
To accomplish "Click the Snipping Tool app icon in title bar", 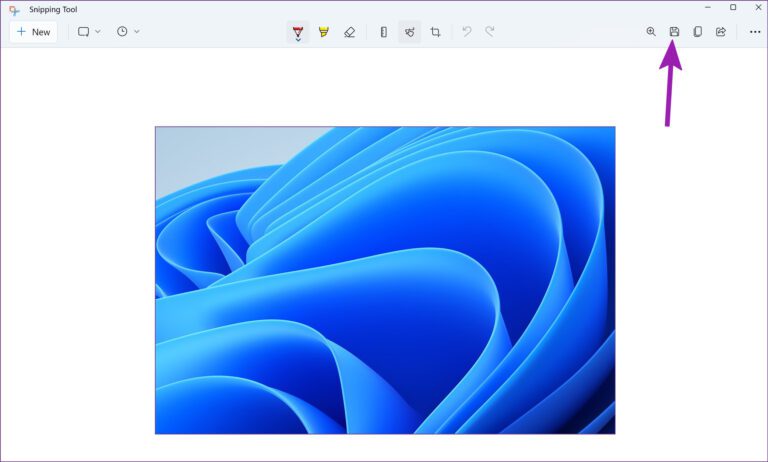I will (14, 9).
